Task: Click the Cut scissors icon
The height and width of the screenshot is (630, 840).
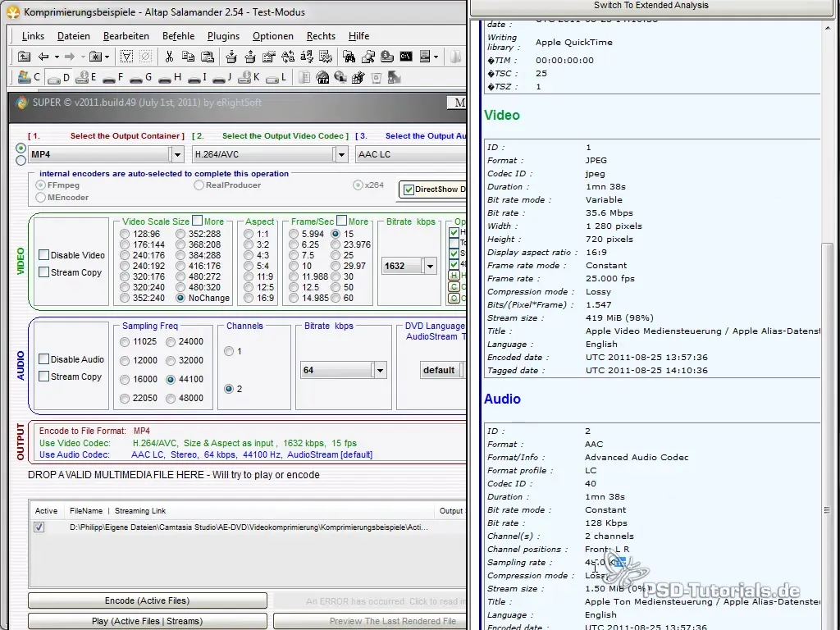Action: (169, 57)
